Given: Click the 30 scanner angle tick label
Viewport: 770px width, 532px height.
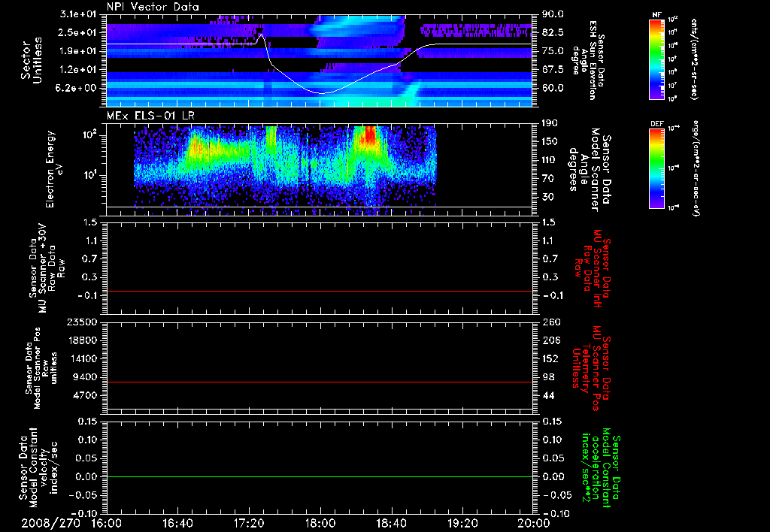Looking at the screenshot, I should tap(547, 197).
